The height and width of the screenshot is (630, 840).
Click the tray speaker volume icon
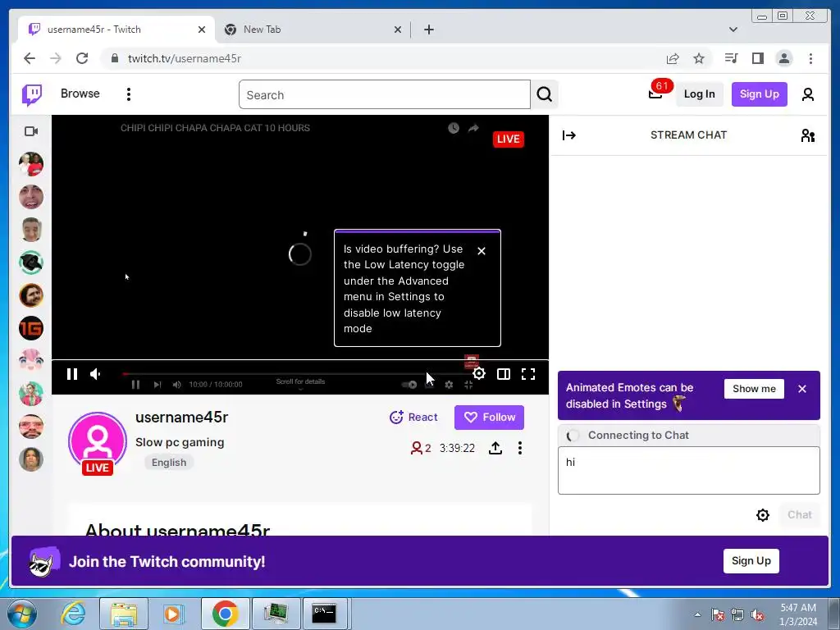click(x=757, y=615)
